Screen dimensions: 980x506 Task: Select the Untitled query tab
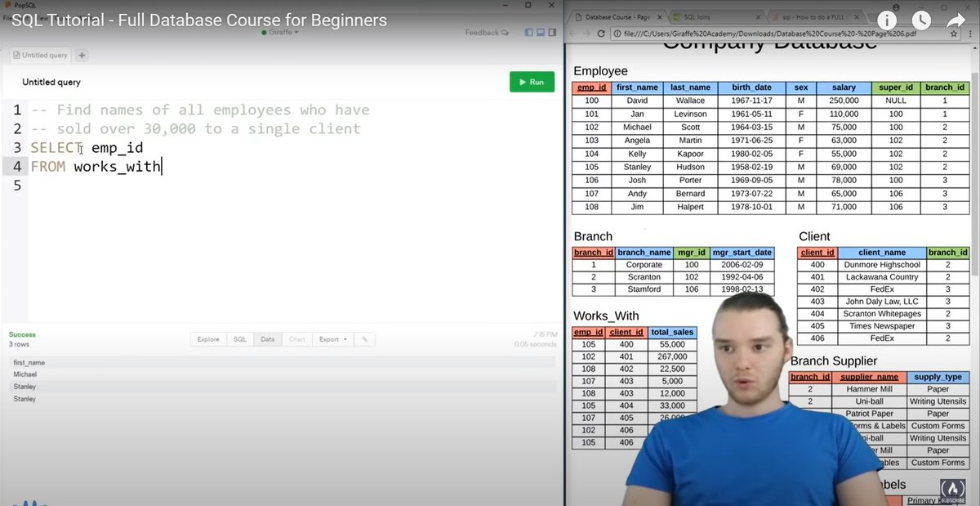(40, 55)
